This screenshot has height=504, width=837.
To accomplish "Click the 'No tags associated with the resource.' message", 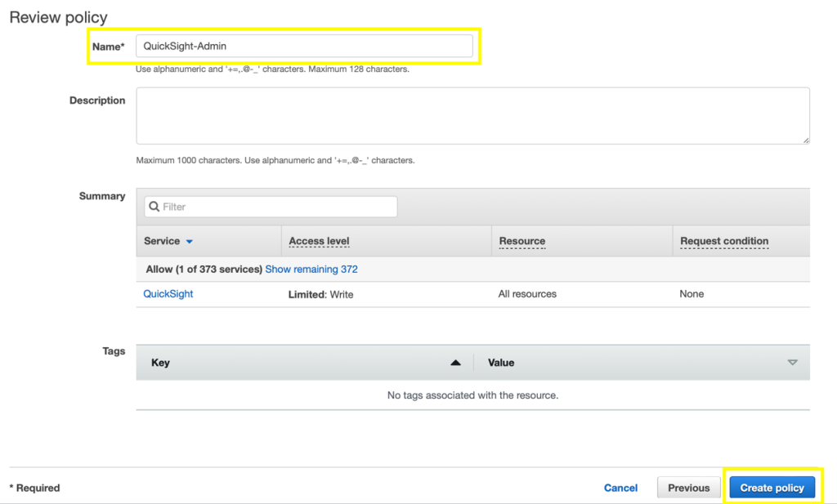I will [473, 395].
